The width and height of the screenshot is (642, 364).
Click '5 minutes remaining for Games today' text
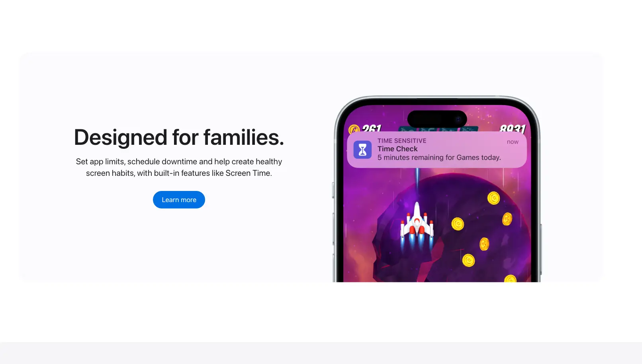pos(439,158)
